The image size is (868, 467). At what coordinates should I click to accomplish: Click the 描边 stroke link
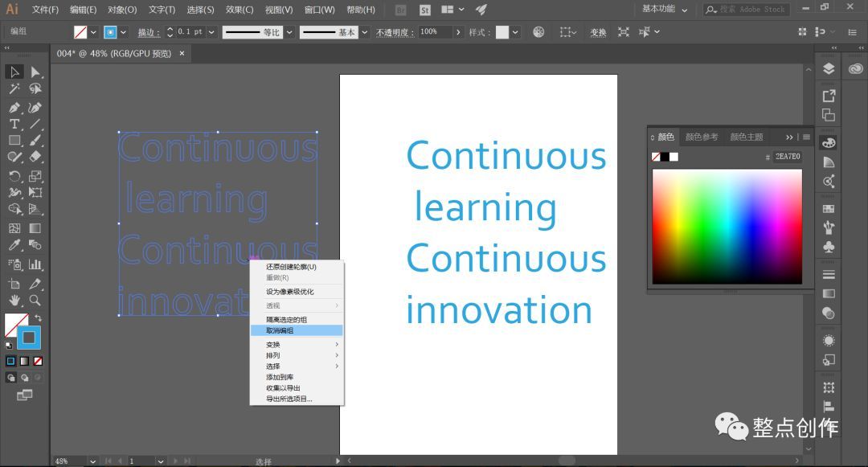149,33
